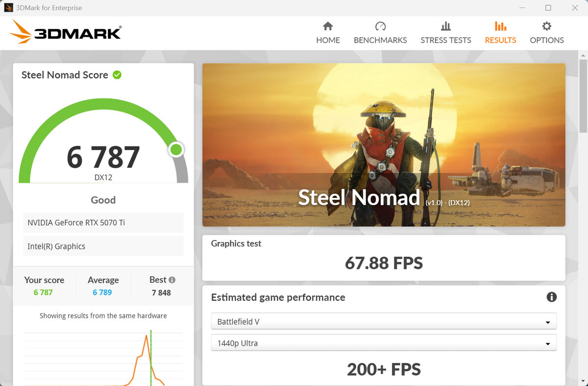Click the NVIDIA GeForce RTX 5070 Ti entry
Viewport: 588px width, 386px height.
tap(103, 222)
